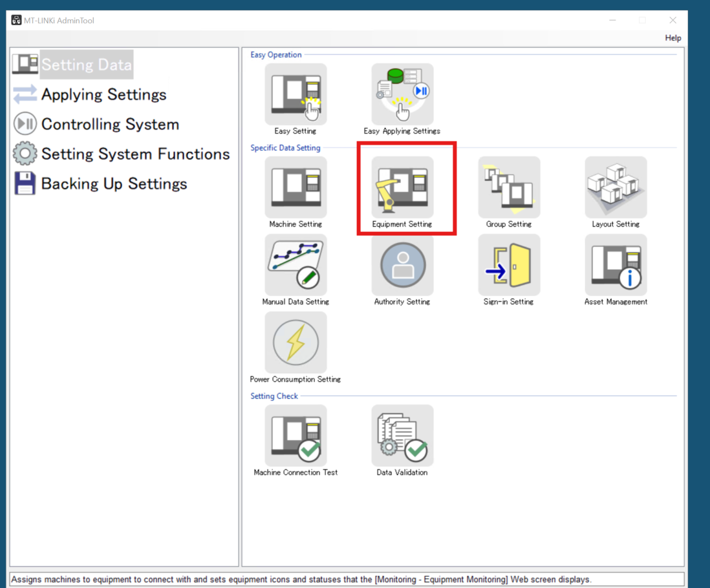Open Data Validation
The height and width of the screenshot is (588, 710).
pos(402,436)
